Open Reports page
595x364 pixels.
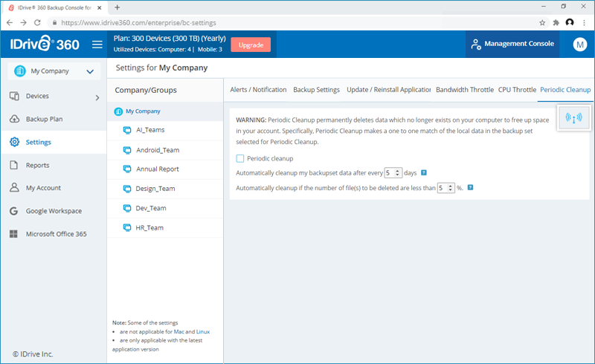point(38,166)
